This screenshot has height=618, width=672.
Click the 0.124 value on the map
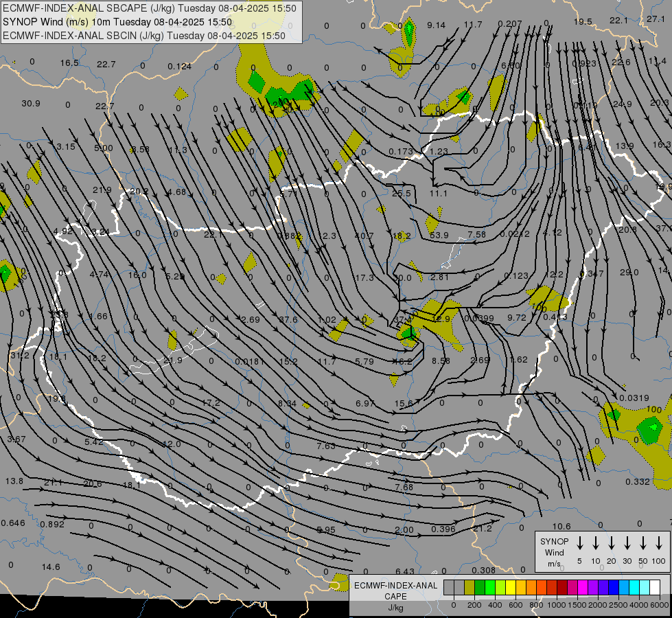179,67
